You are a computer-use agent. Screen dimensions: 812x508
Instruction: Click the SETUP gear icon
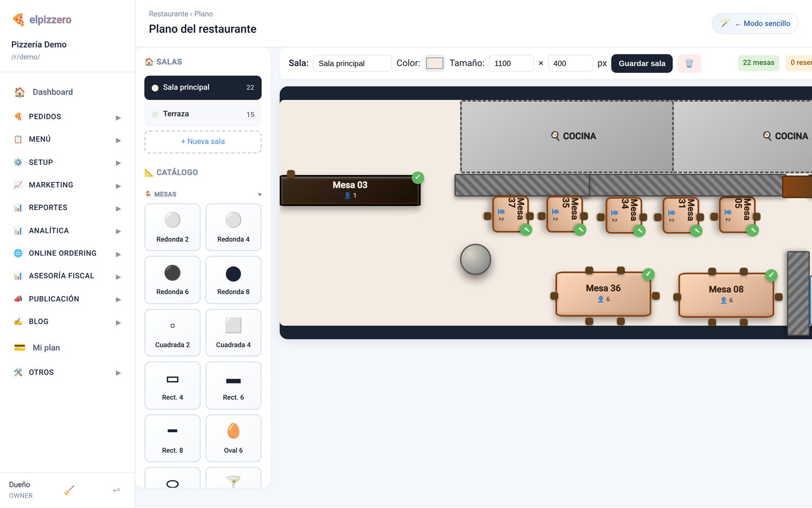[x=18, y=162]
